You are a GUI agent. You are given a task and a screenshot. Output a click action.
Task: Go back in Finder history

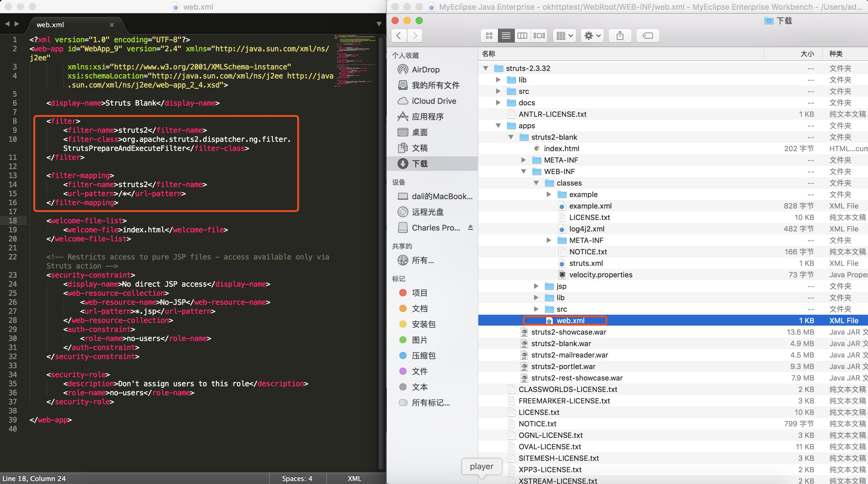point(399,35)
